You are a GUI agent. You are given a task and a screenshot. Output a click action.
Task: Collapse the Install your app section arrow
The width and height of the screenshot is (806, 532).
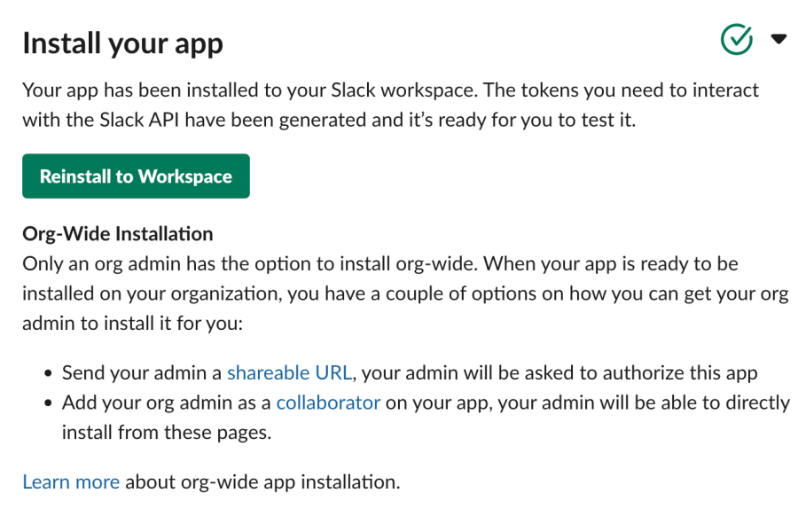tap(779, 39)
